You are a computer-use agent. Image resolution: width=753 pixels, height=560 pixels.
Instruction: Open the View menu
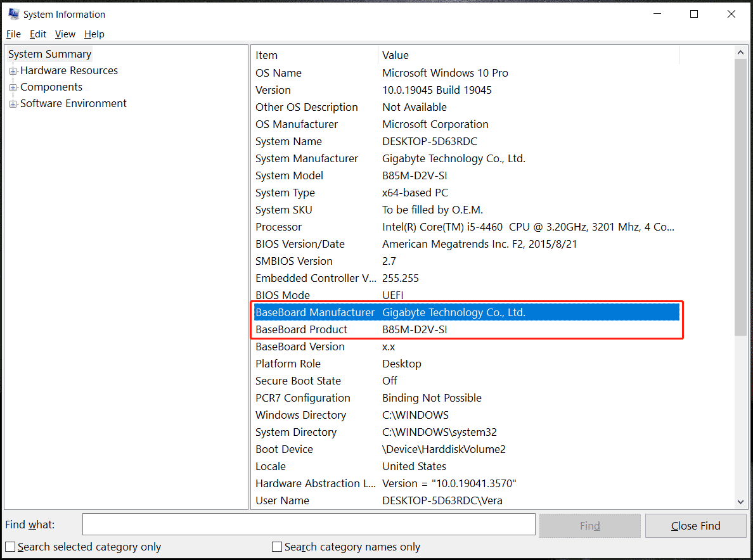[65, 34]
